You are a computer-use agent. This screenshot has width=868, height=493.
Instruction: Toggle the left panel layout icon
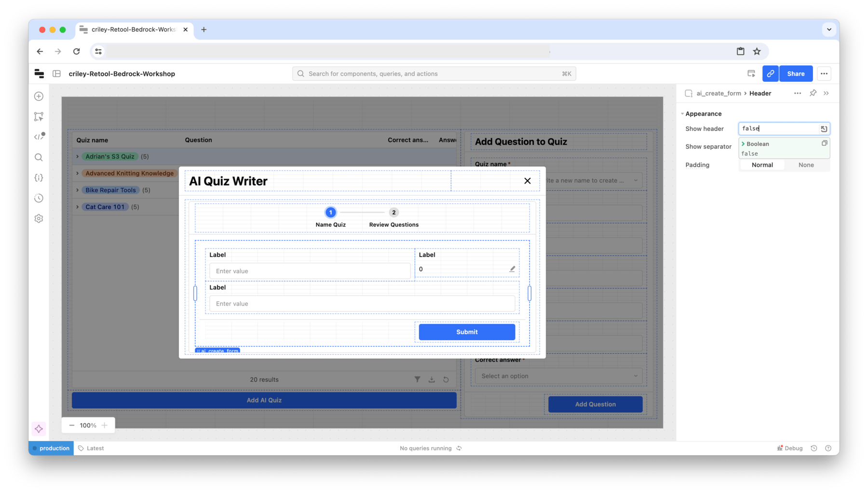click(x=57, y=74)
